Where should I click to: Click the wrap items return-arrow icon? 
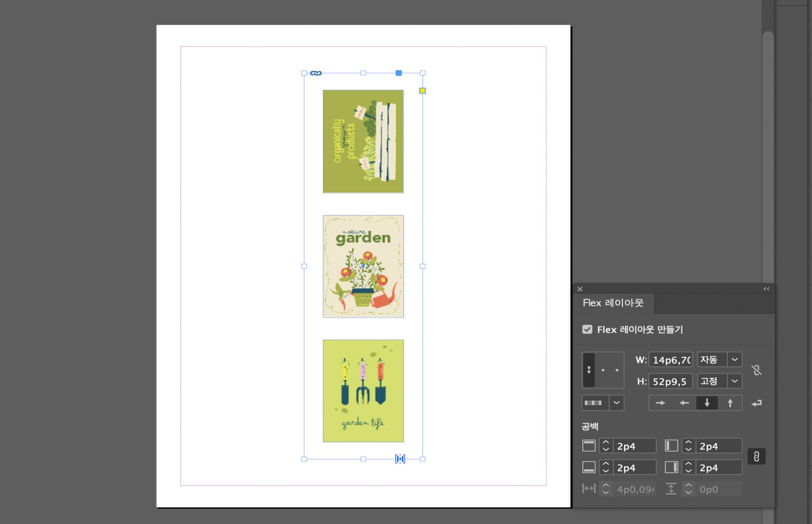(757, 403)
